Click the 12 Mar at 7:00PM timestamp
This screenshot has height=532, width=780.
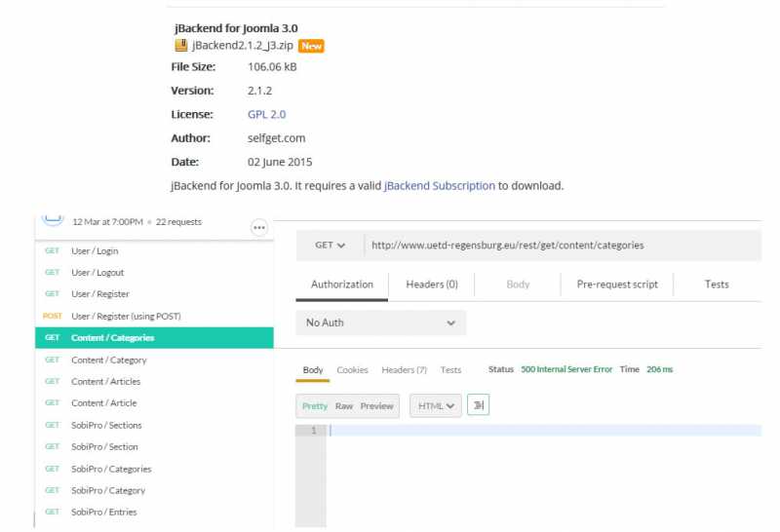[107, 222]
